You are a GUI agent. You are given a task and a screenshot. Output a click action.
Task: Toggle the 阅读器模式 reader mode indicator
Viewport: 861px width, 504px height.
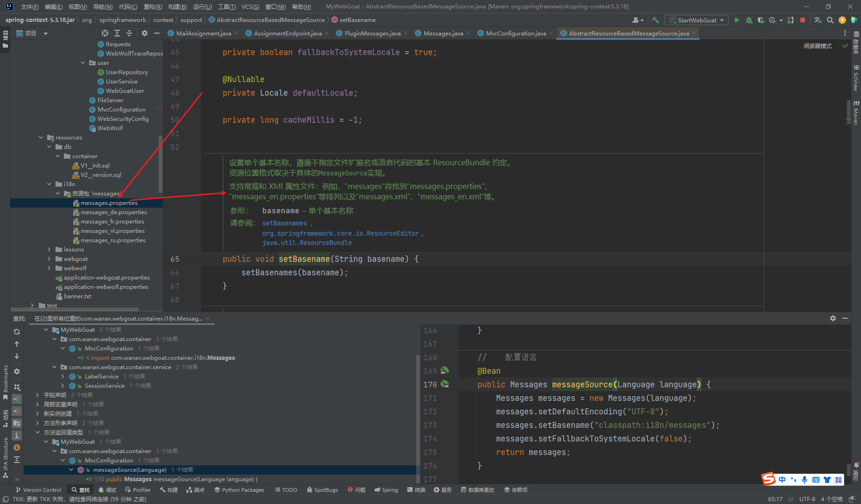(x=817, y=46)
